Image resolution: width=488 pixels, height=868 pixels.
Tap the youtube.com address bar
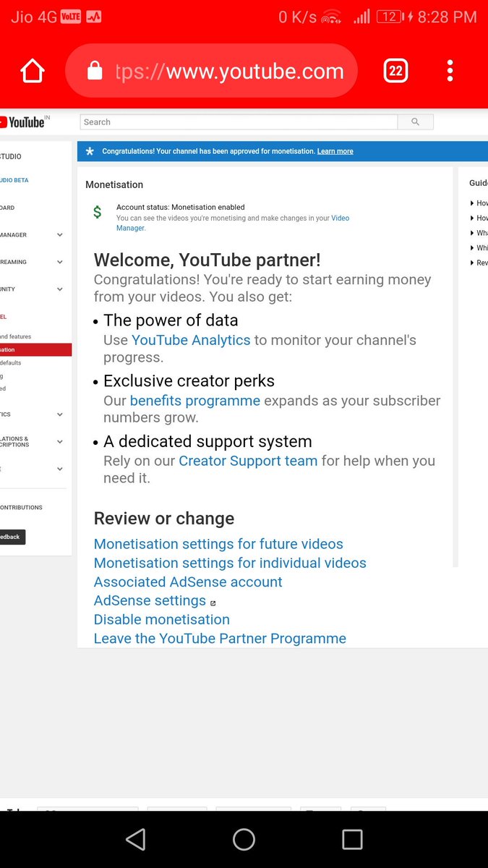pos(212,71)
